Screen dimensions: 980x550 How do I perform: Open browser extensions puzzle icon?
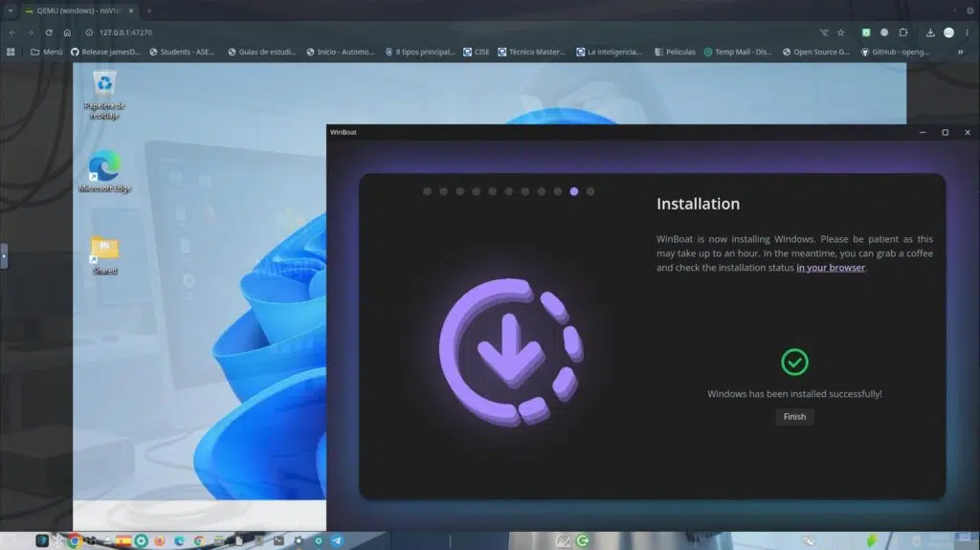pyautogui.click(x=903, y=33)
